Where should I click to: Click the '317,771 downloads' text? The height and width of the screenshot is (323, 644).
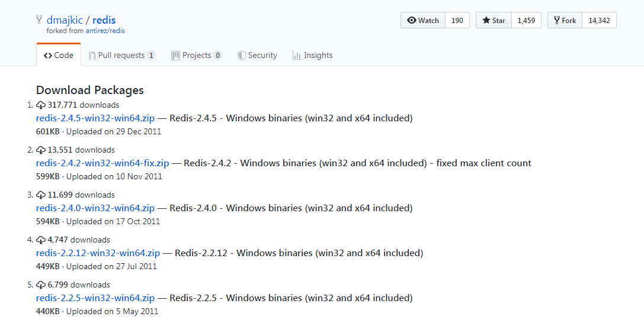click(84, 105)
